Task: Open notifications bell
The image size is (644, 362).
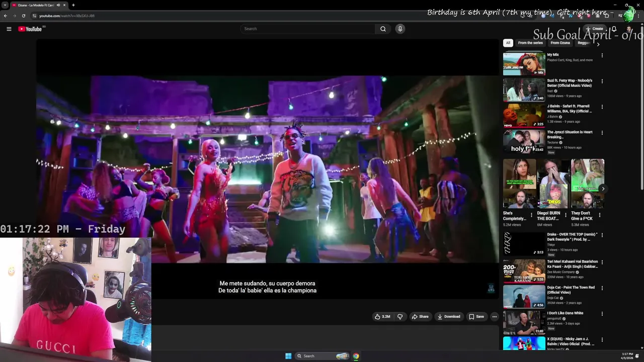Action: (614, 29)
